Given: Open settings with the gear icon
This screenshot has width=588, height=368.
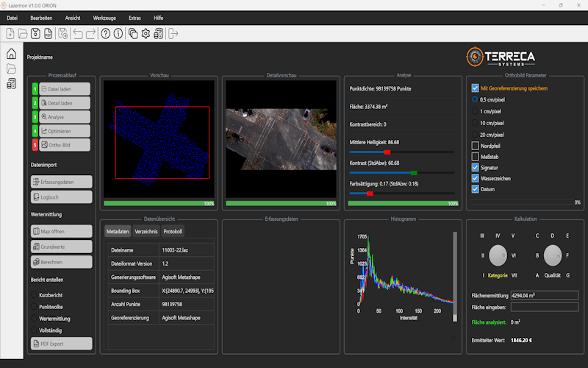Looking at the screenshot, I should point(146,33).
